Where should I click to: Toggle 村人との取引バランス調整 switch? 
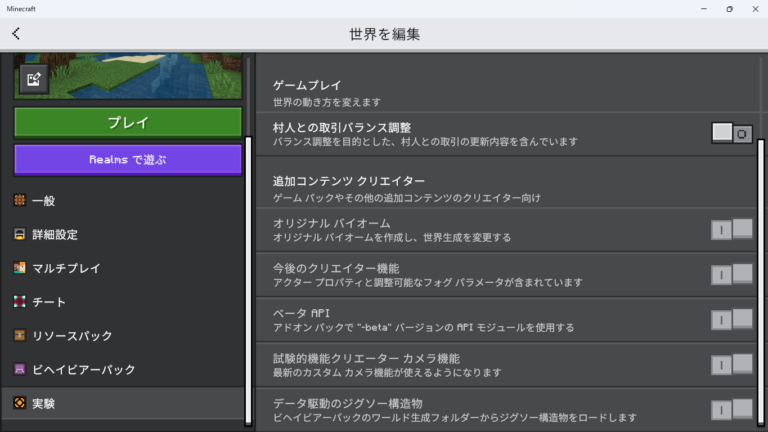click(x=731, y=133)
